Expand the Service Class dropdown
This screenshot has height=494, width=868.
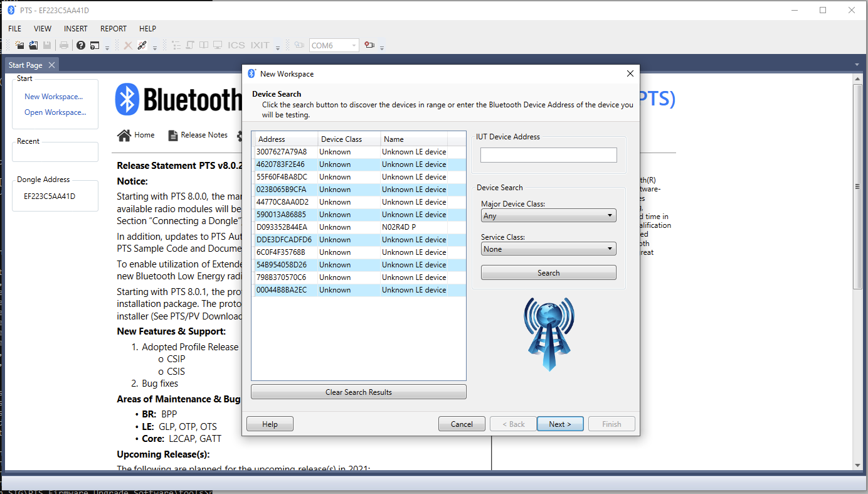pos(548,249)
